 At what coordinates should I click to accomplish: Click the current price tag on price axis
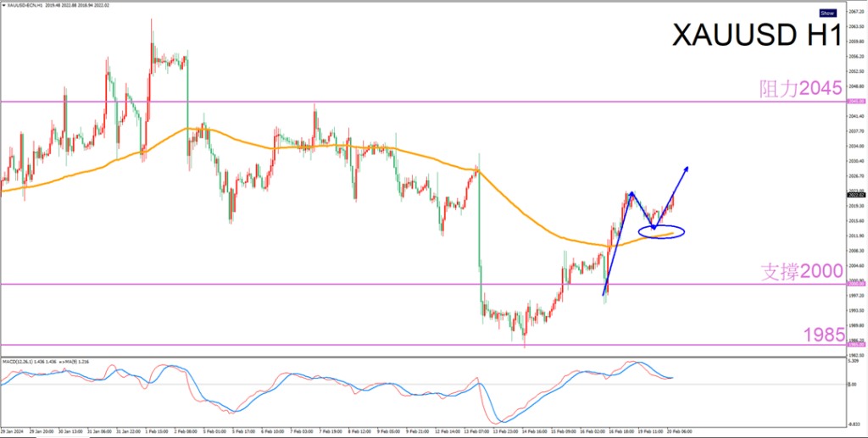(x=856, y=195)
